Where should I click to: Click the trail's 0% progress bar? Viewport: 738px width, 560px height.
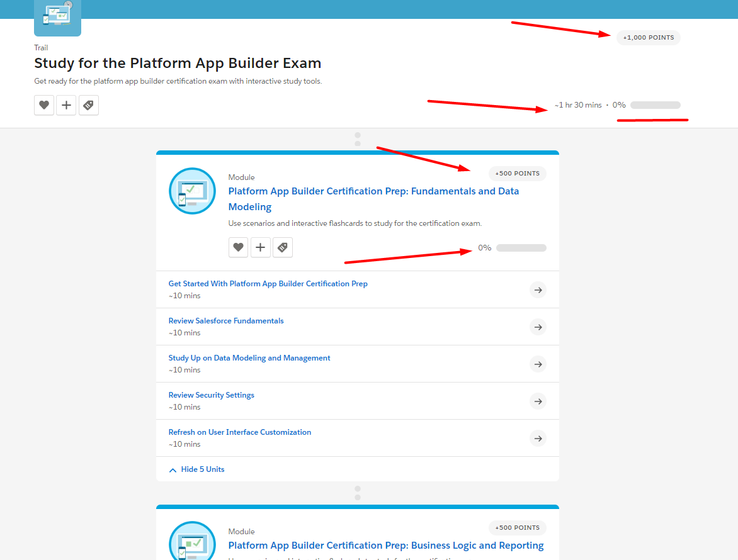click(655, 105)
